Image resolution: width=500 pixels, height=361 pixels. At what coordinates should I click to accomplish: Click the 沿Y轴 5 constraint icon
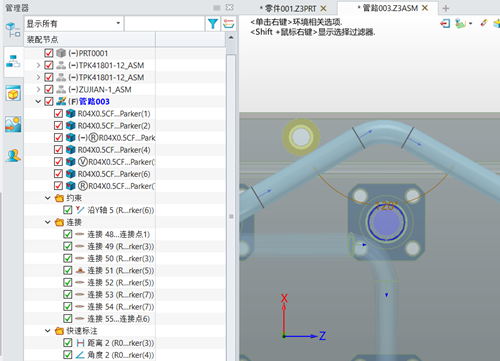(x=80, y=210)
